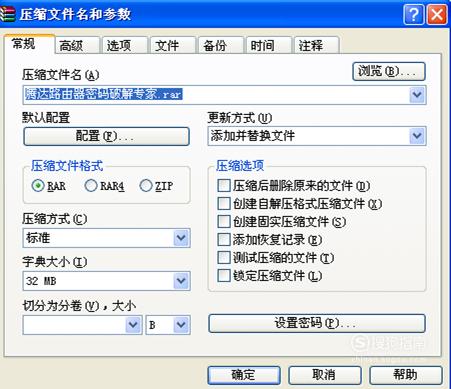The image size is (451, 389).
Task: Check 测试压缩的文件 option
Action: click(224, 257)
